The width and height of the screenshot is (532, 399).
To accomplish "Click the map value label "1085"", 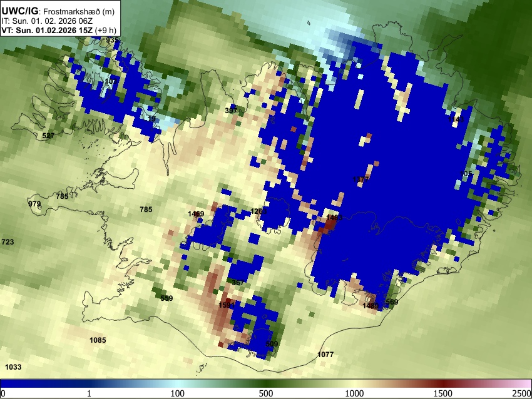I will click(98, 340).
